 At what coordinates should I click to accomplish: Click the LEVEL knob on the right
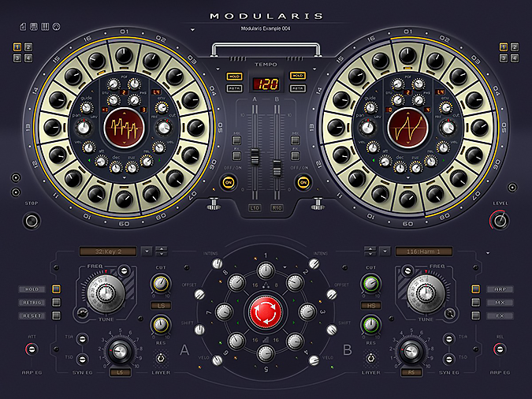(x=500, y=221)
